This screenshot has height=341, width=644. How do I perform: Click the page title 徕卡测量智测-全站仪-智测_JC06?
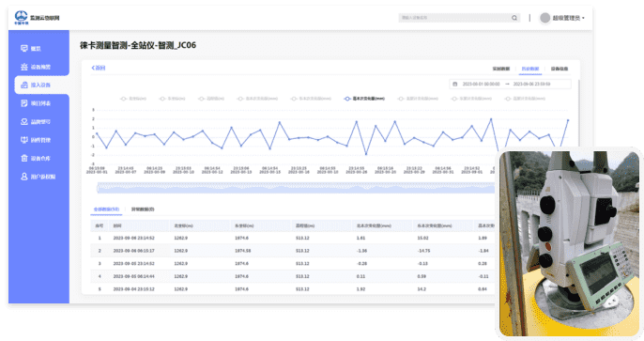coord(138,45)
